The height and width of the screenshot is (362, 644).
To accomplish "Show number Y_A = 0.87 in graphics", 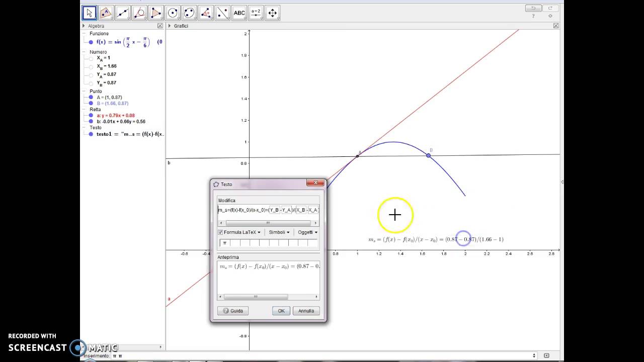I will coord(91,75).
